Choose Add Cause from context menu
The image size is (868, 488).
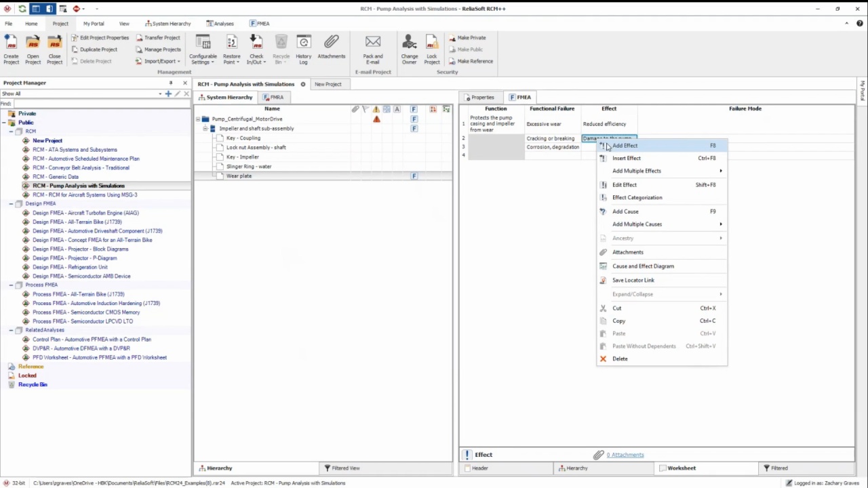(661, 211)
